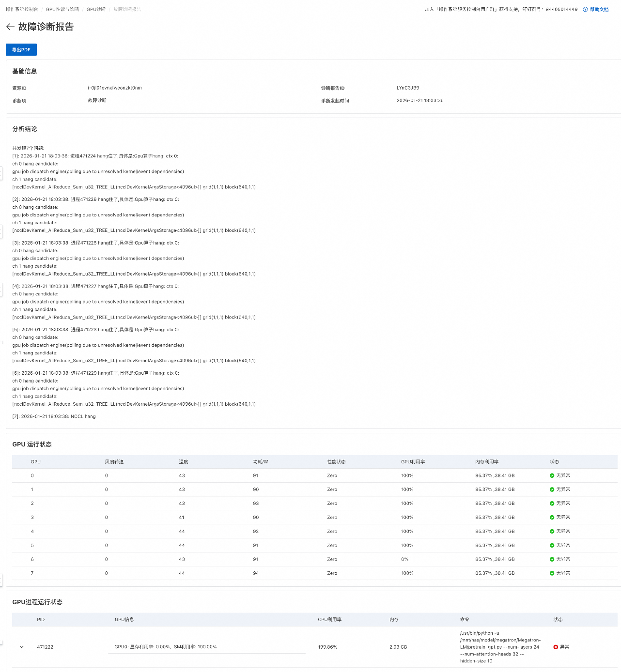The height and width of the screenshot is (672, 621).
Task: Click the GPU0 显存利用率 info cell
Action: tap(166, 647)
